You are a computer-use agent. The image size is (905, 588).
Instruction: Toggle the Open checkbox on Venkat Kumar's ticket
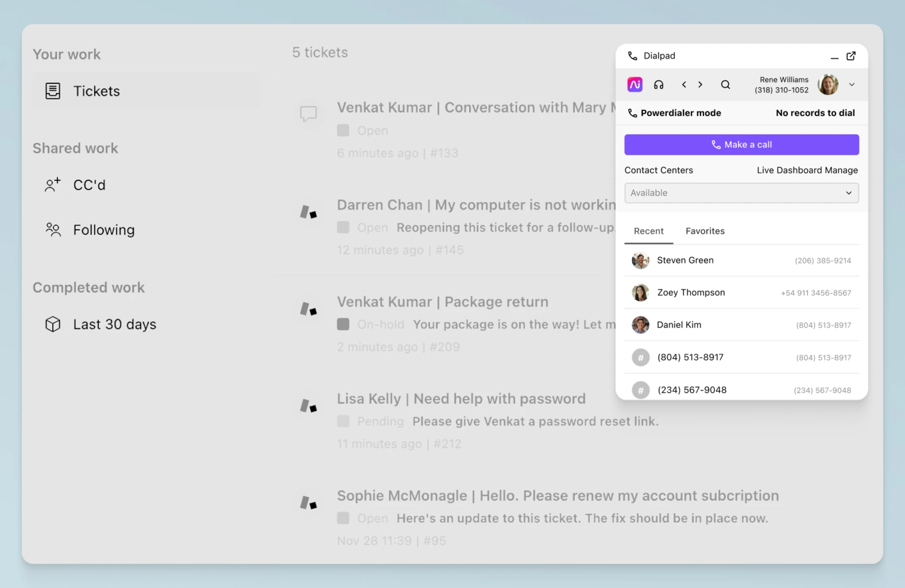[x=343, y=130]
